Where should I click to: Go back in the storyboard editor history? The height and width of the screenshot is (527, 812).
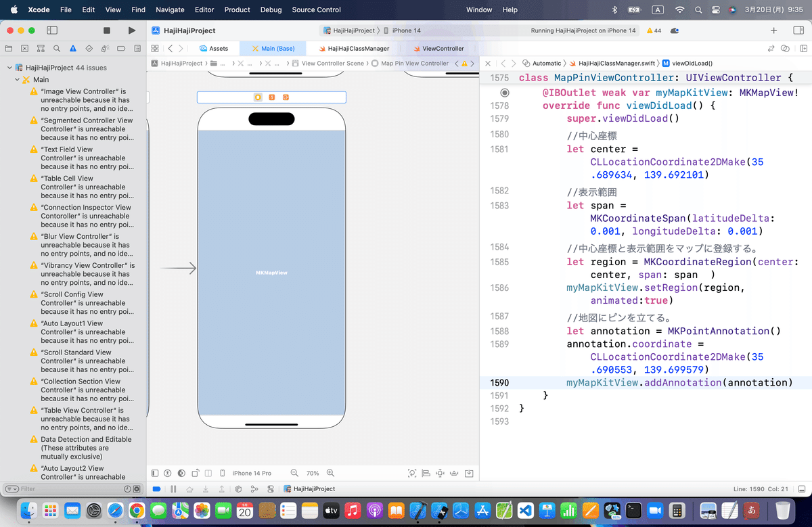click(x=170, y=49)
